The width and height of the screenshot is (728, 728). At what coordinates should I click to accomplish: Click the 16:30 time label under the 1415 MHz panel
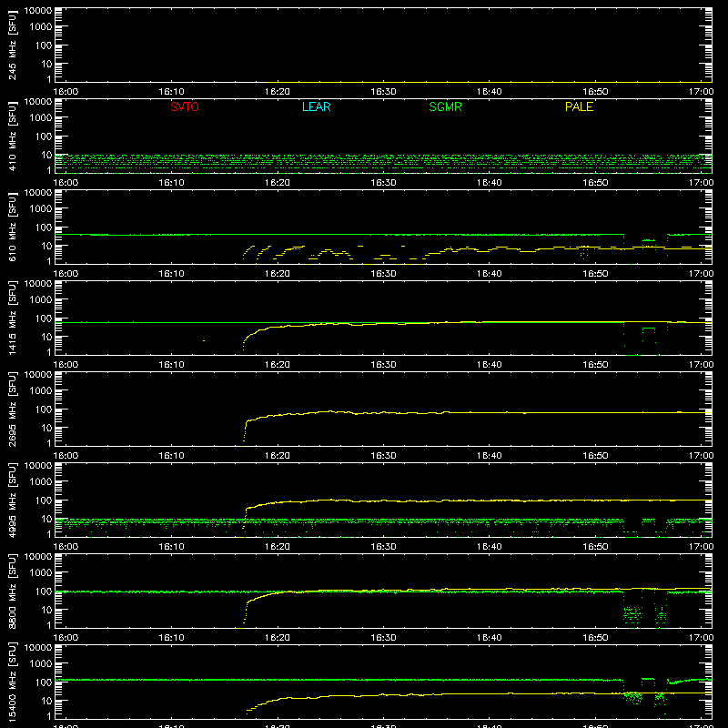[x=383, y=365]
